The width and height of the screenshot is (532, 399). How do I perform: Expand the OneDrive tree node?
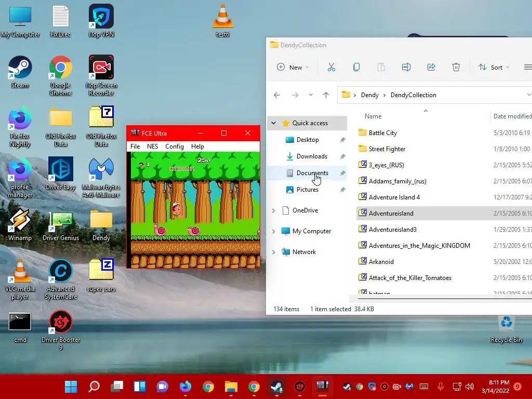[273, 211]
